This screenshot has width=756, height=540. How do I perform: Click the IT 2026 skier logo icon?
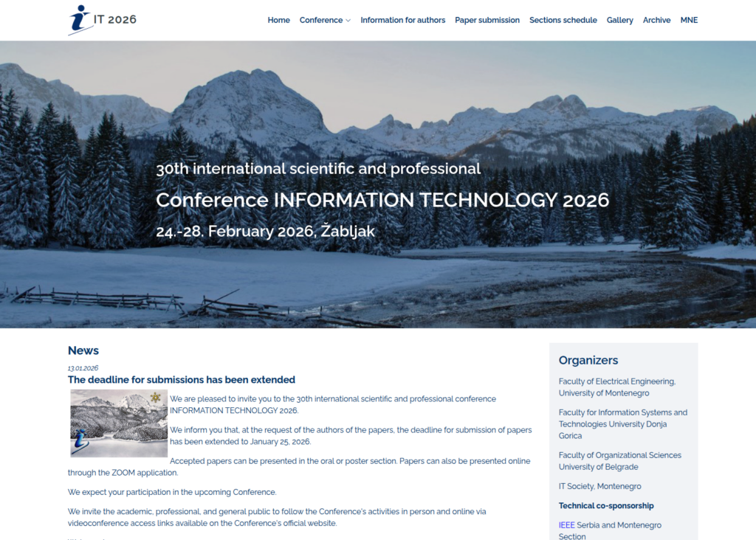(80, 20)
